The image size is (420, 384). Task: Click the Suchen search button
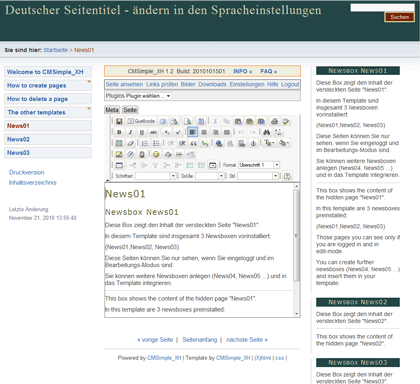click(399, 17)
